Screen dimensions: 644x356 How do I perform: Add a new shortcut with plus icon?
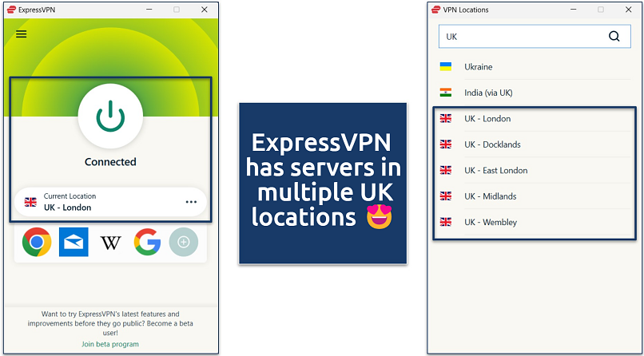[x=183, y=242]
